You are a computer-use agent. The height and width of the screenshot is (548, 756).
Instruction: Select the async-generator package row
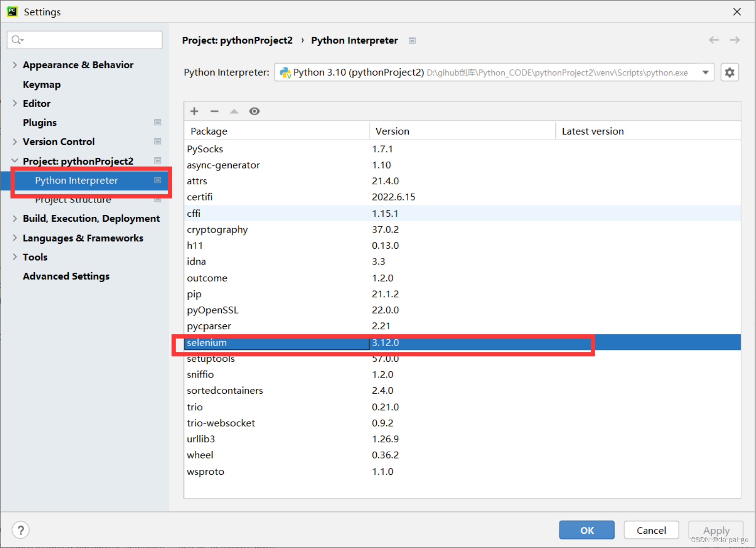tap(462, 165)
